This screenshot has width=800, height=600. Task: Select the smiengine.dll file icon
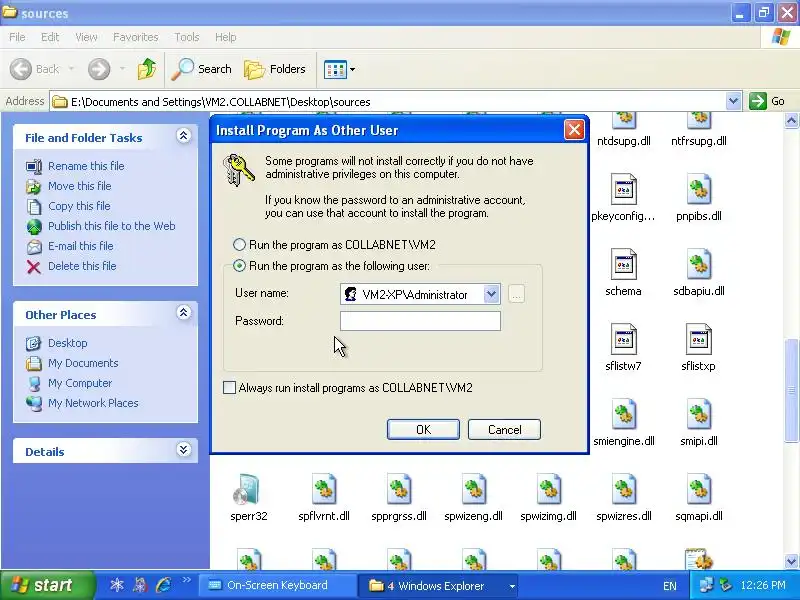[623, 415]
